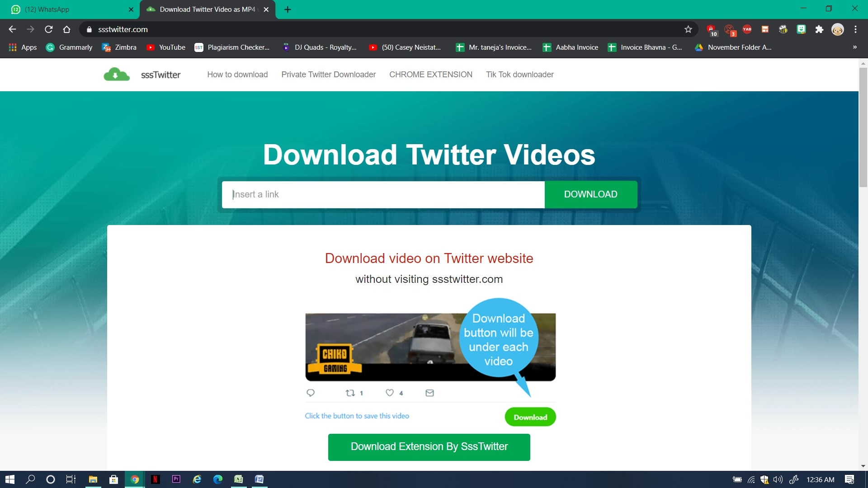This screenshot has height=488, width=868.
Task: Open Task View from the taskbar
Action: tap(71, 479)
